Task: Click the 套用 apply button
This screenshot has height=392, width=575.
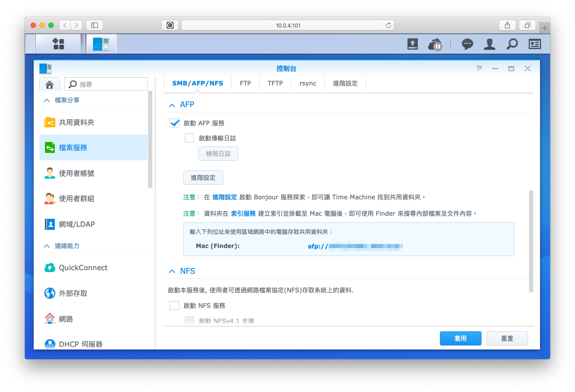Action: (x=461, y=338)
